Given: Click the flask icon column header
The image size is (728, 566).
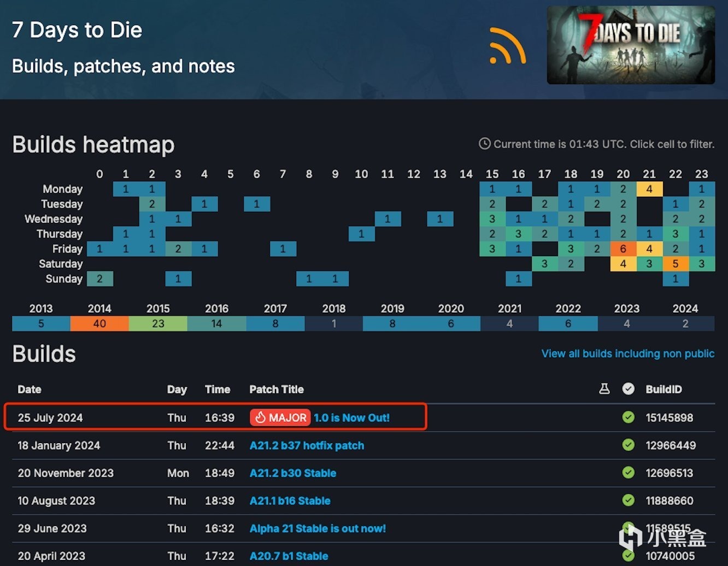Looking at the screenshot, I should (604, 389).
